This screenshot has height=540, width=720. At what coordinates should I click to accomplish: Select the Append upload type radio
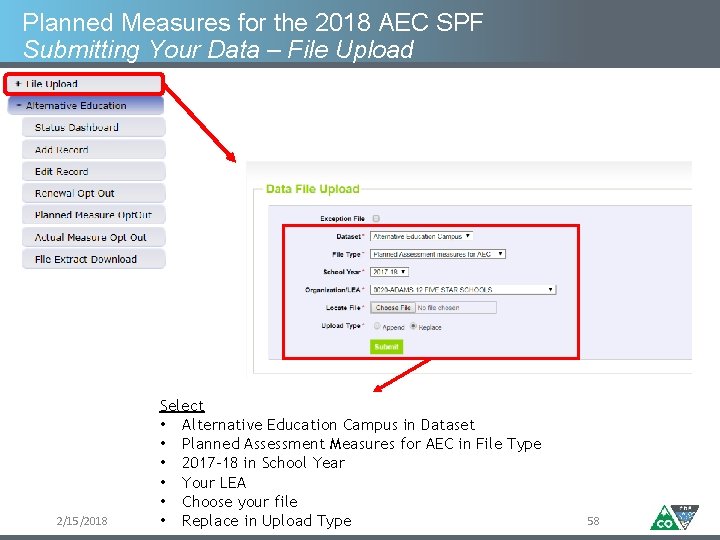tap(377, 326)
